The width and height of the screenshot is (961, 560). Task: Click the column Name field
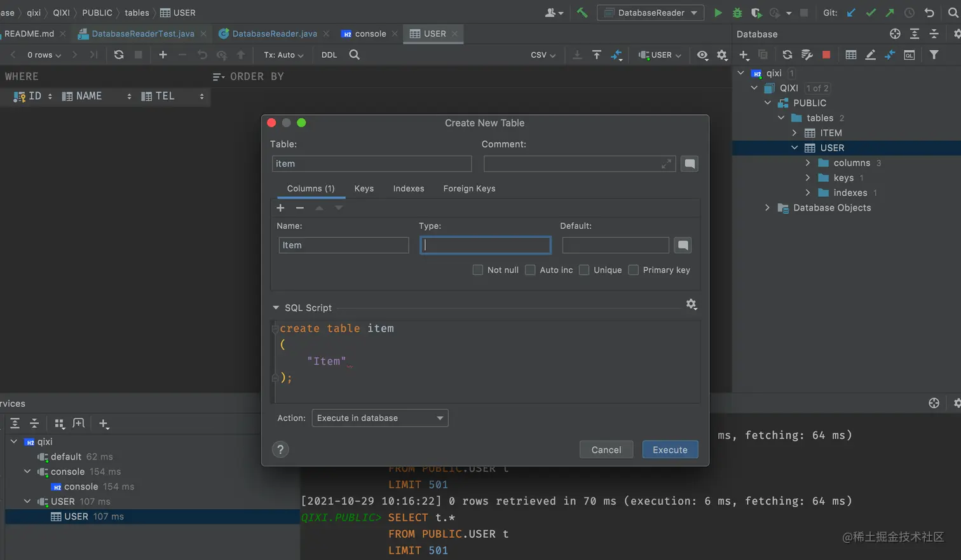(344, 245)
